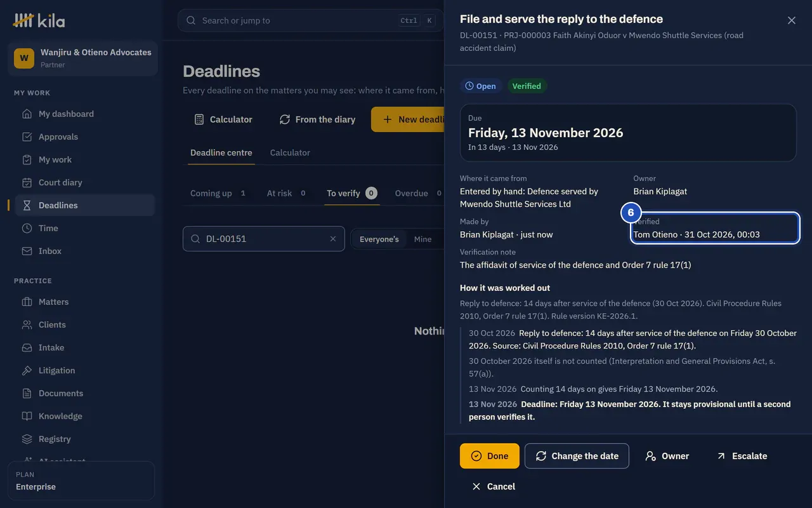Click the Owner button in panel footer
Screen dimensions: 812x508
667,456
